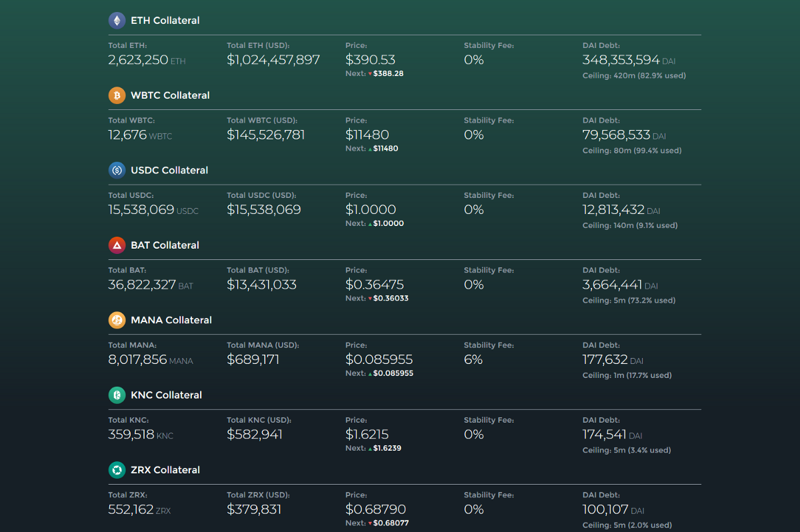Click ZRX DAI debt 100,107
The width and height of the screenshot is (800, 532).
point(605,510)
